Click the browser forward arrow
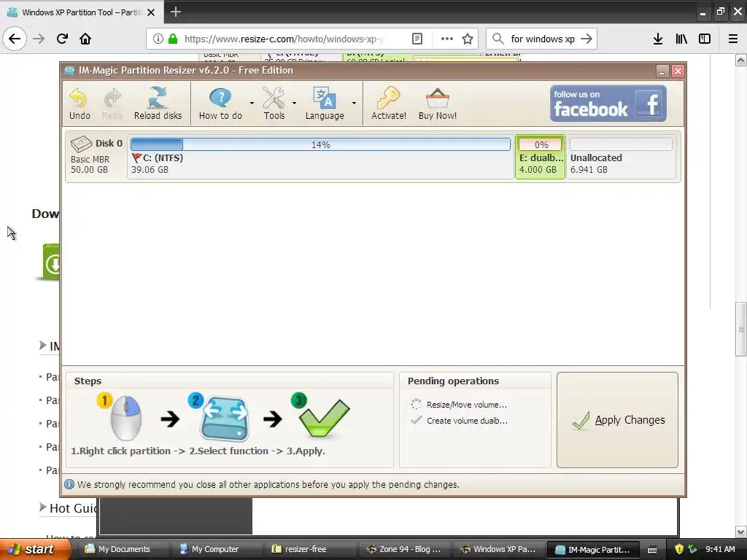Screen dimensions: 747x560 tap(39, 39)
